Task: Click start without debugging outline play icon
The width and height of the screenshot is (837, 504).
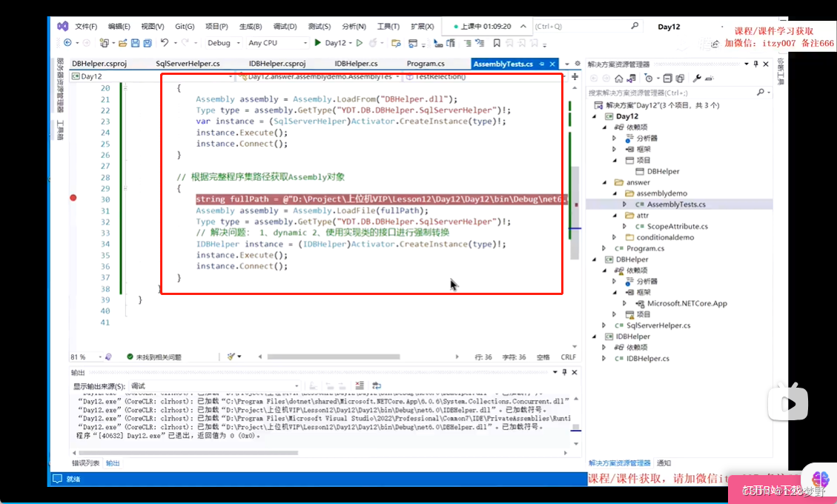Action: tap(360, 43)
